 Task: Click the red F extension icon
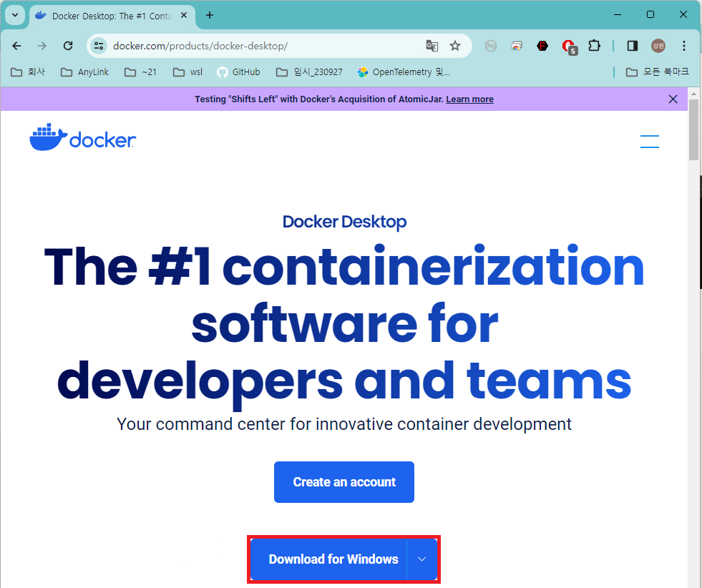[x=542, y=46]
